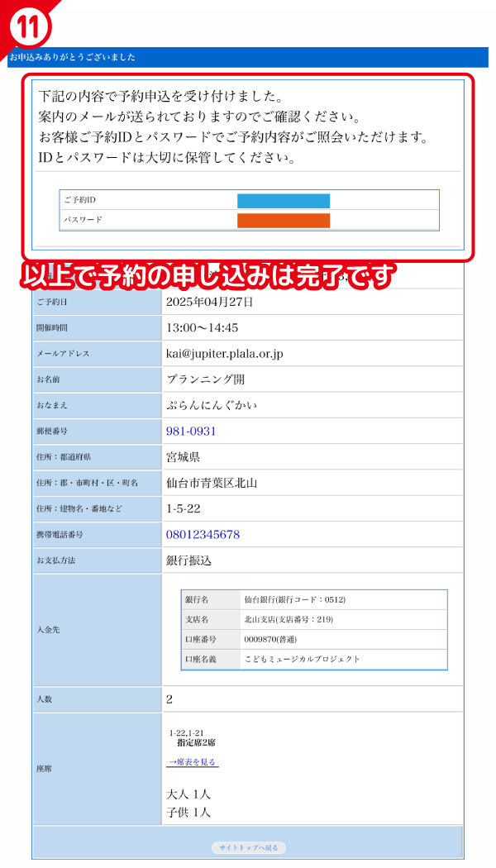Click the ご予約ID label
Viewport: 496px width, 868px height.
(x=81, y=201)
